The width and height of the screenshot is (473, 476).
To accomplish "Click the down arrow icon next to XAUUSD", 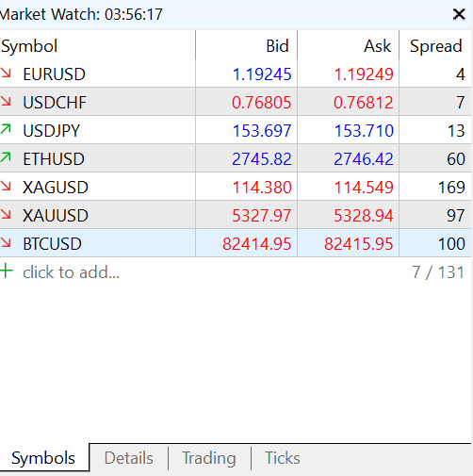I will 6,214.
